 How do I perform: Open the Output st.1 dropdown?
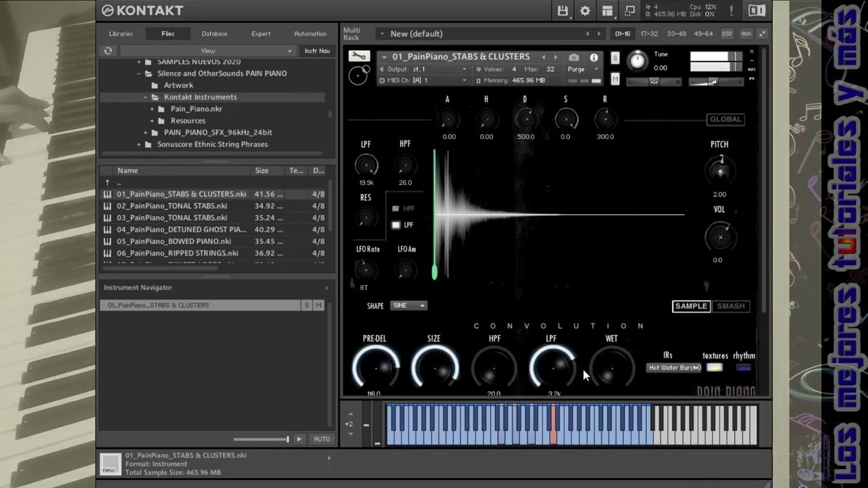pos(423,69)
